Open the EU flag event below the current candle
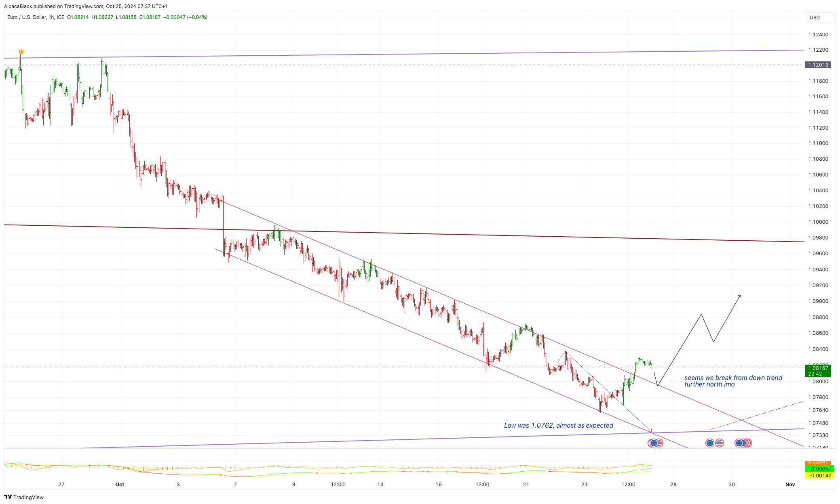Image resolution: width=840 pixels, height=504 pixels. pos(654,443)
